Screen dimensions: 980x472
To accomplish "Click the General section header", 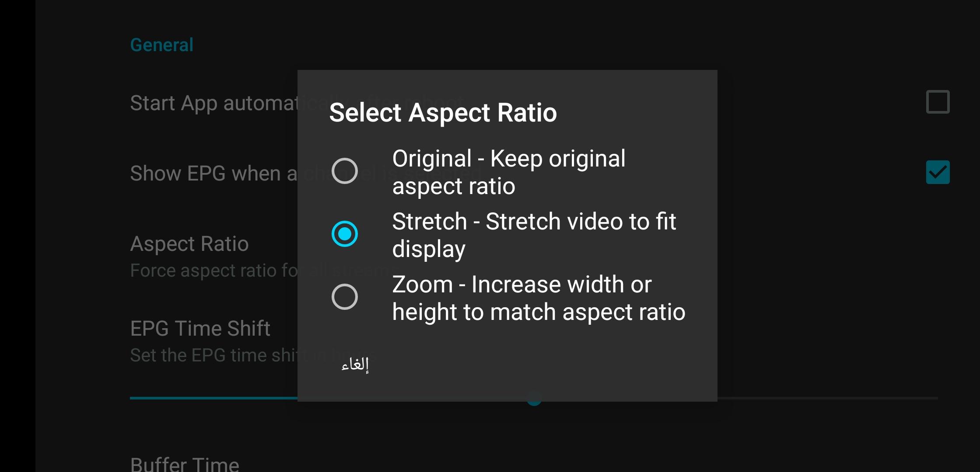I will 162,45.
